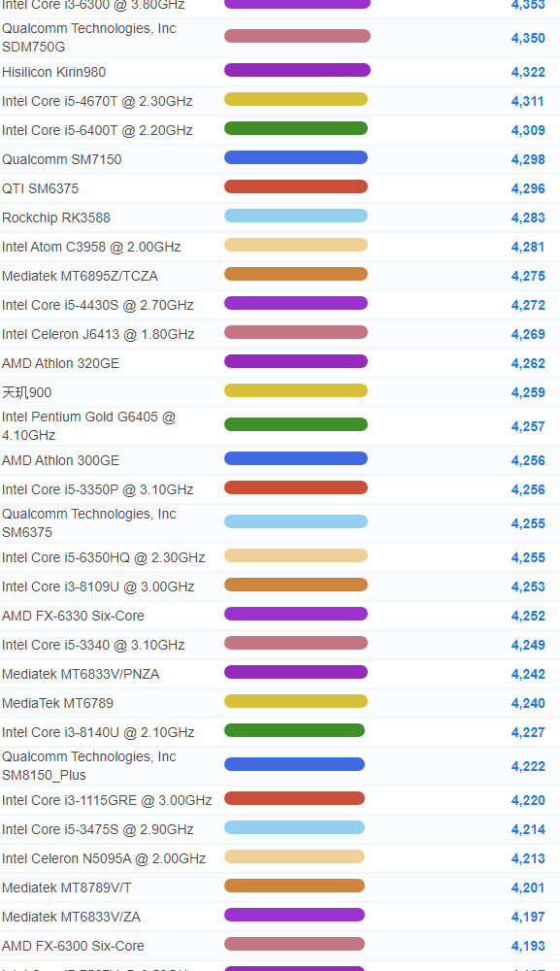Viewport: 560px width, 971px height.
Task: Open Intel Pentium Gold G6405 entry
Action: point(89,426)
